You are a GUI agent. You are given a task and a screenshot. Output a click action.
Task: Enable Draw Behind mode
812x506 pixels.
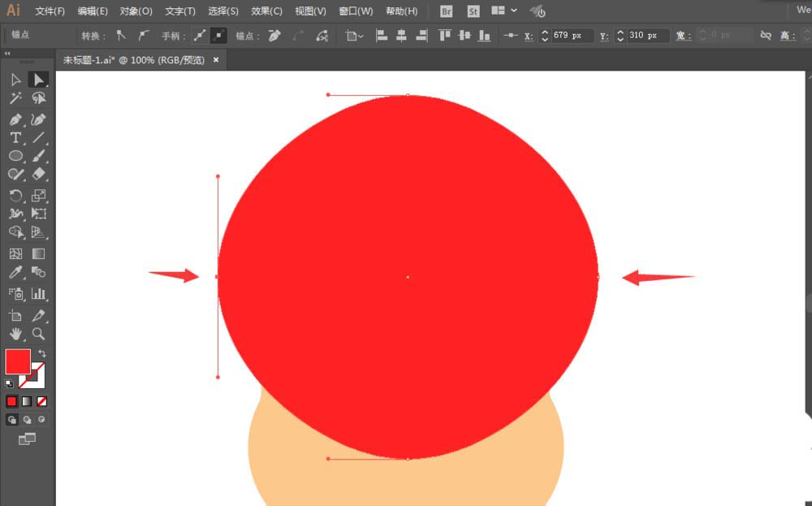click(x=27, y=420)
